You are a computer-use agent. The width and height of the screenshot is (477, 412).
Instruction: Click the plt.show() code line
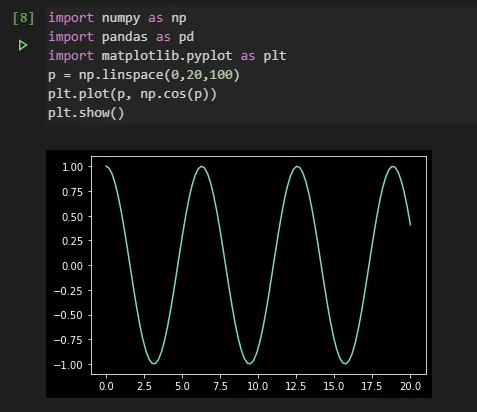coord(86,113)
